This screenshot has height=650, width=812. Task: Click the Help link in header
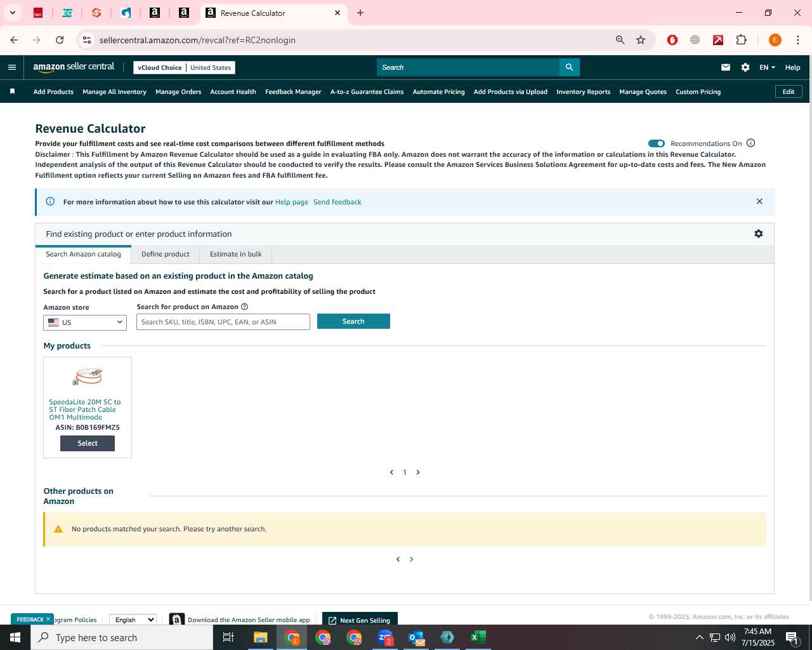coord(792,67)
